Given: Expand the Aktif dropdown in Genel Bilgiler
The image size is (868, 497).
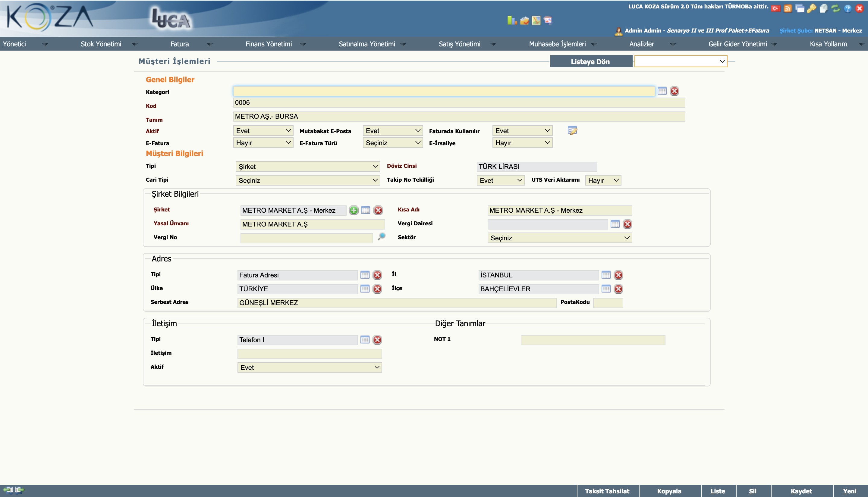Looking at the screenshot, I should (x=263, y=131).
